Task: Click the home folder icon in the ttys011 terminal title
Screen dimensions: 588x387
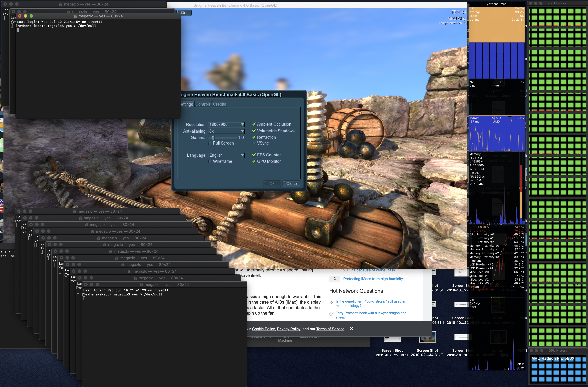Action: (141, 285)
